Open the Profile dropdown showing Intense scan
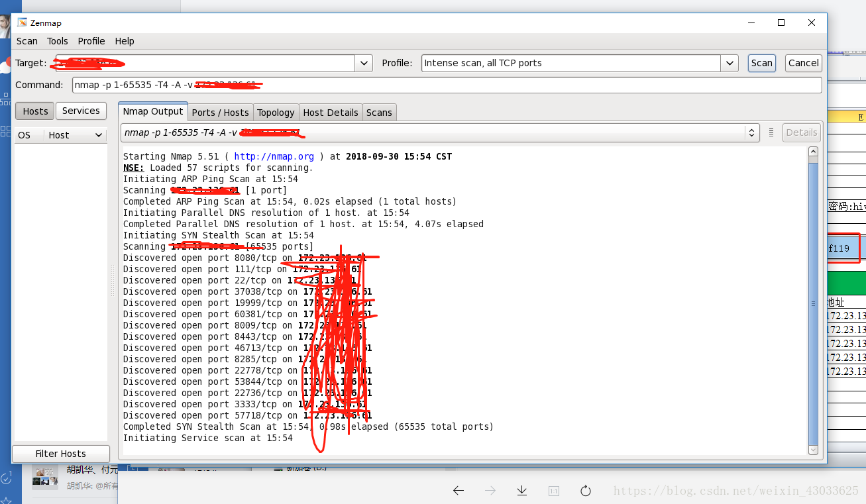The height and width of the screenshot is (504, 866). coord(729,62)
